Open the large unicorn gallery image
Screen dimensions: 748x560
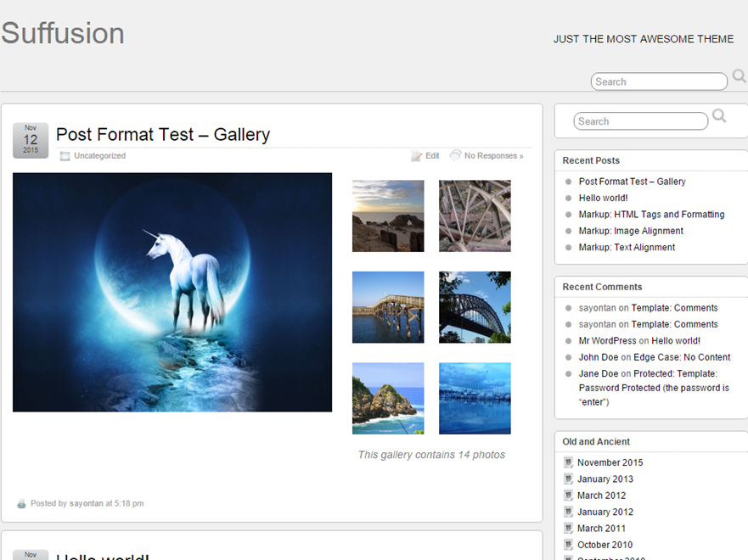click(172, 293)
